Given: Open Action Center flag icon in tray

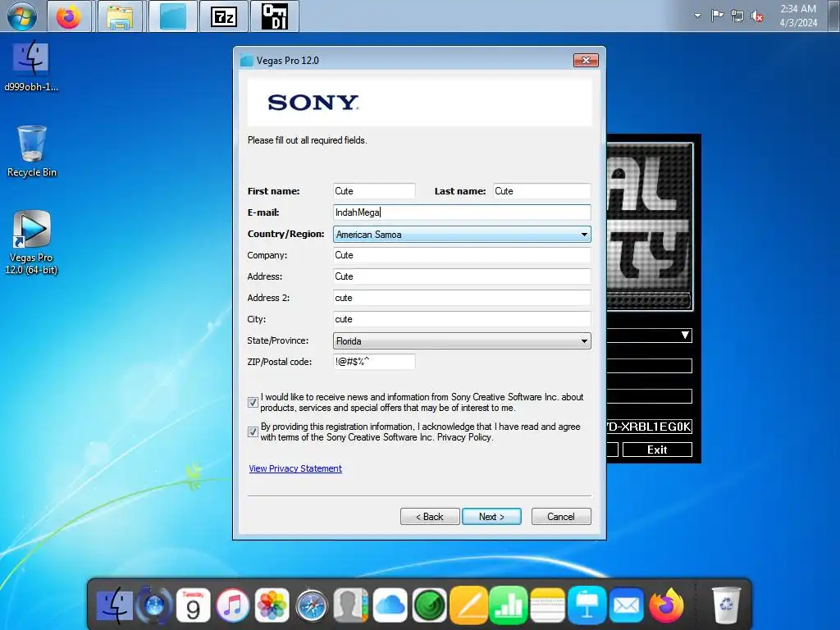Looking at the screenshot, I should (x=717, y=16).
